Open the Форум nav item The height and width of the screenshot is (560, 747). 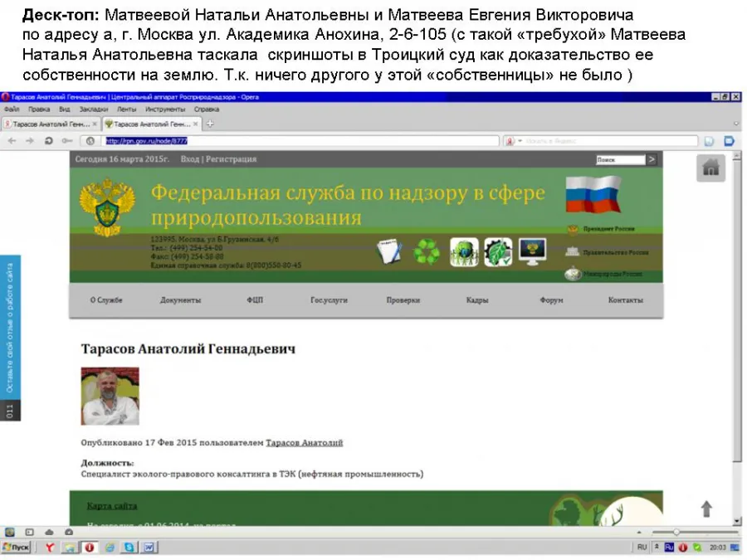(x=551, y=300)
